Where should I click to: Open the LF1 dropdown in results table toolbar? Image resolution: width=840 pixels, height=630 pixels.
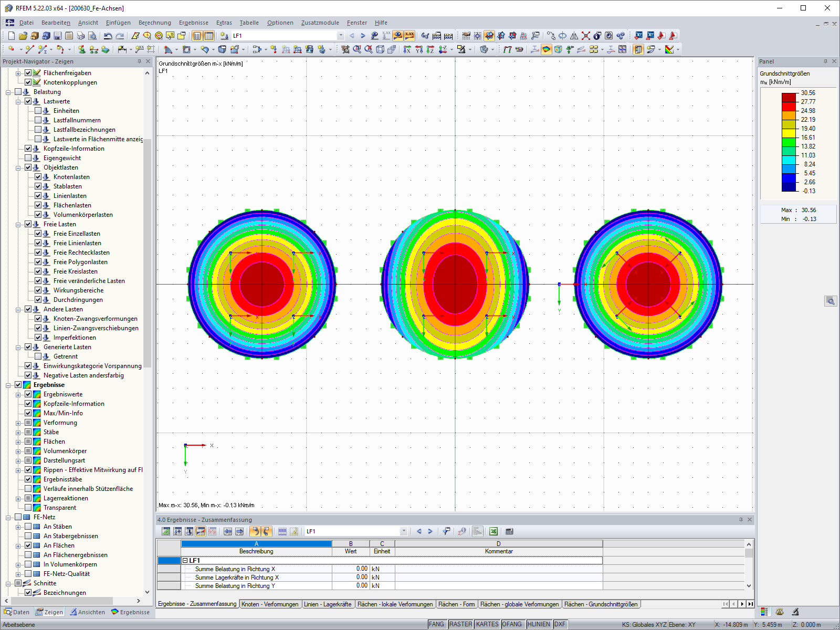click(404, 531)
